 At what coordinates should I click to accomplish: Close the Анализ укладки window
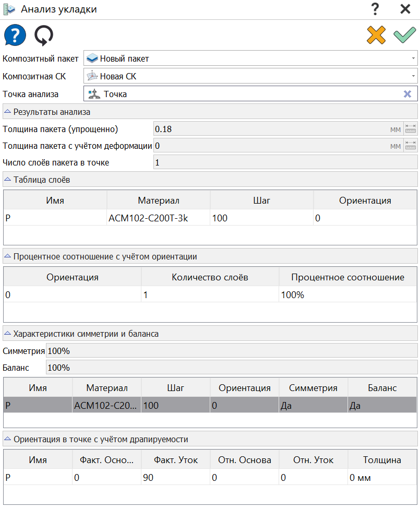[x=405, y=9]
